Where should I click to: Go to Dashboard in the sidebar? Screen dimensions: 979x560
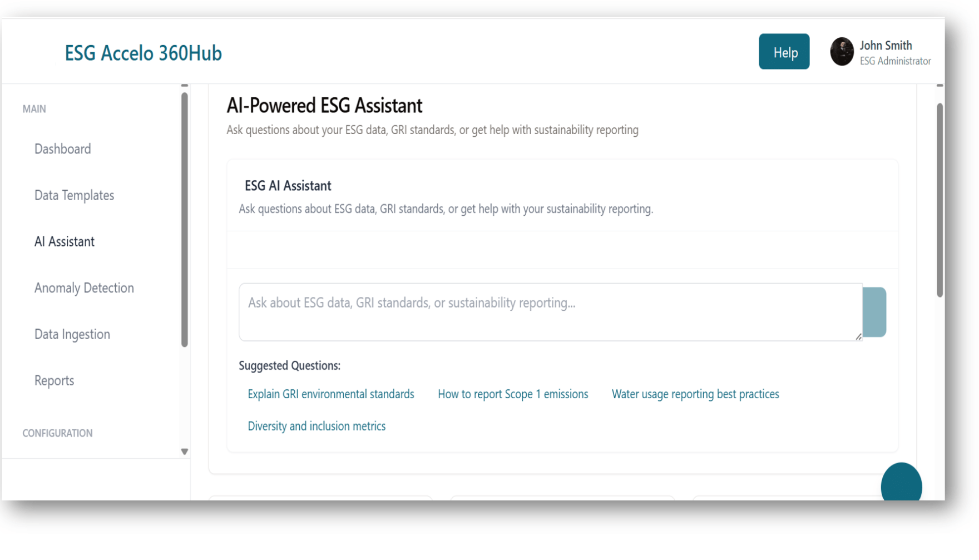coord(63,149)
